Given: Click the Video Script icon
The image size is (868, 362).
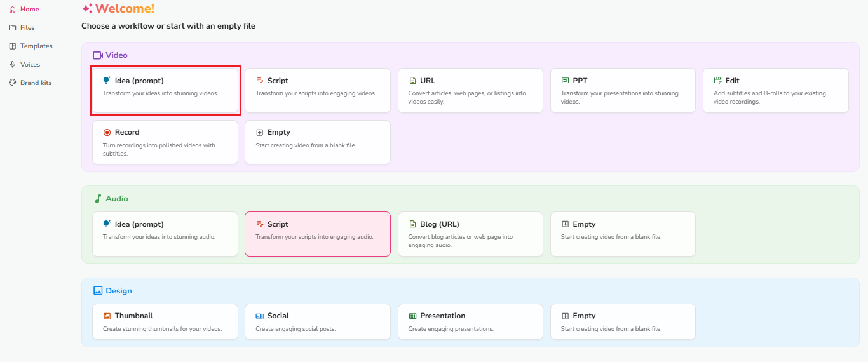Looking at the screenshot, I should (x=259, y=81).
